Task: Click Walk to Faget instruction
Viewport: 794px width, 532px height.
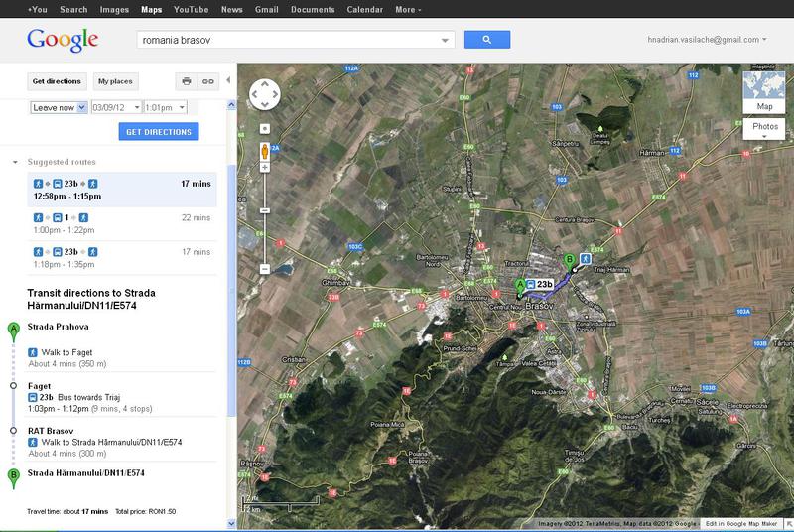Action: (66, 352)
